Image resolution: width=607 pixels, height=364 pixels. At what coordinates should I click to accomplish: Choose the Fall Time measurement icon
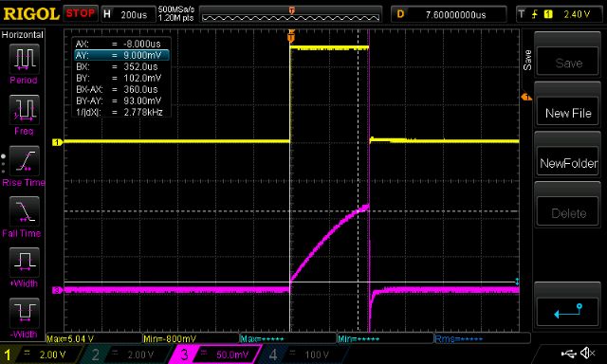tap(24, 211)
